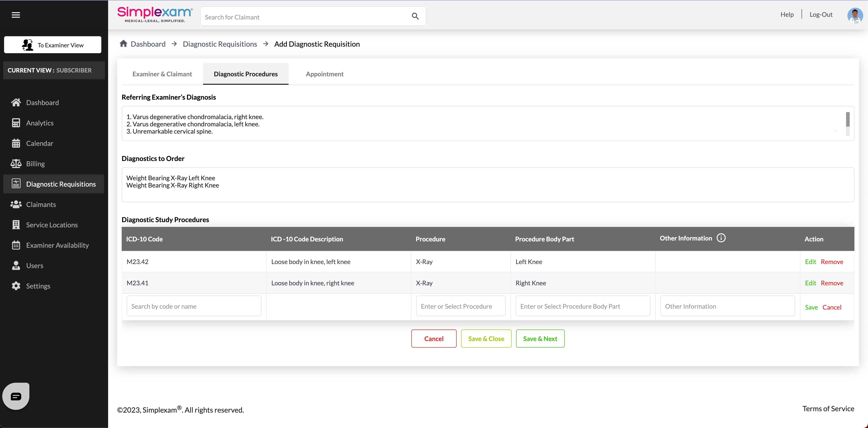Image resolution: width=868 pixels, height=428 pixels.
Task: Remove the M23.42 left knee row
Action: click(x=832, y=262)
